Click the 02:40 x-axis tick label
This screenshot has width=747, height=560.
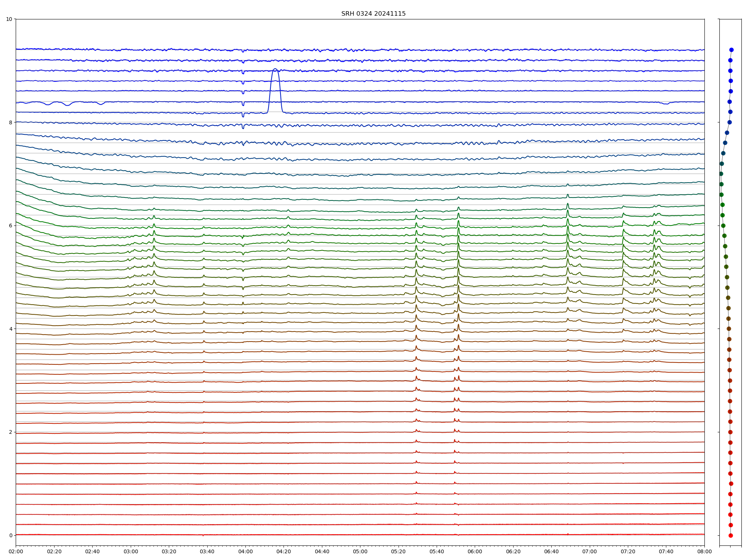click(x=92, y=552)
